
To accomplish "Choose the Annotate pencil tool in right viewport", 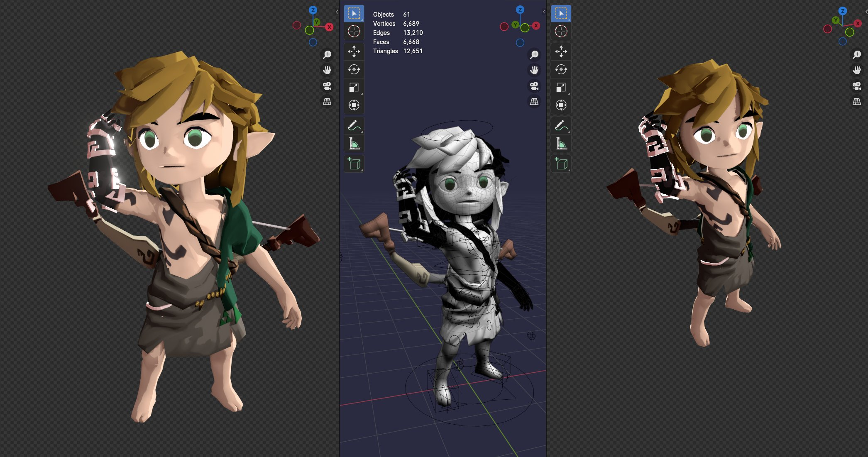I will [x=561, y=125].
